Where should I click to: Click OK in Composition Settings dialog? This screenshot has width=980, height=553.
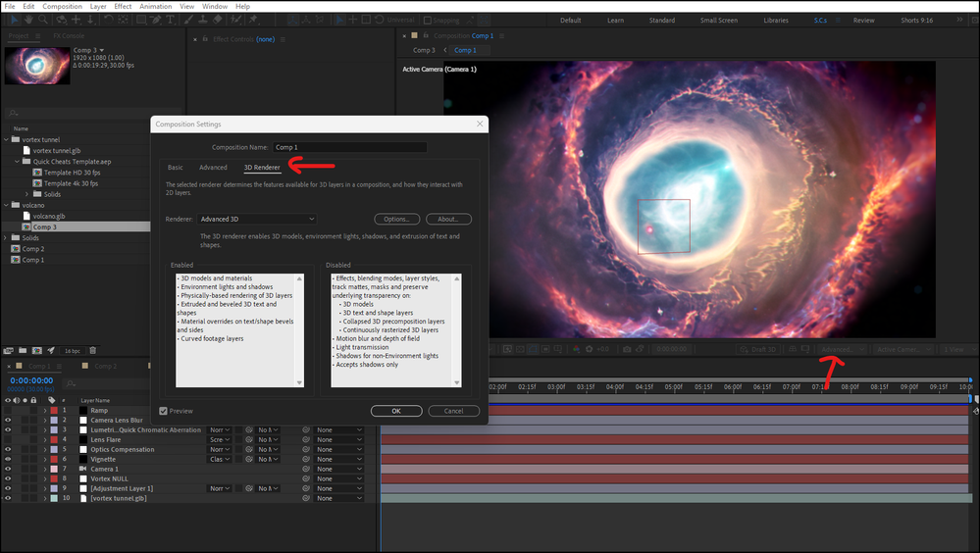point(396,411)
